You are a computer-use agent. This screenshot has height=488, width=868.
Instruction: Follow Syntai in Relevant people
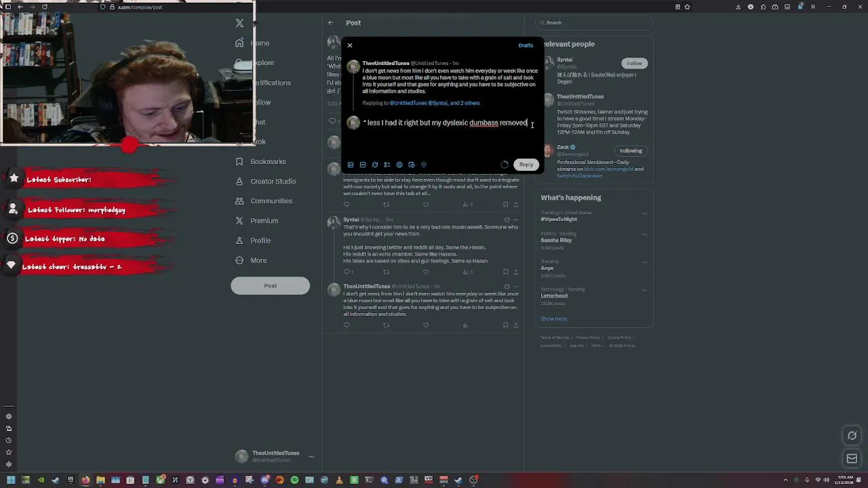tap(634, 63)
